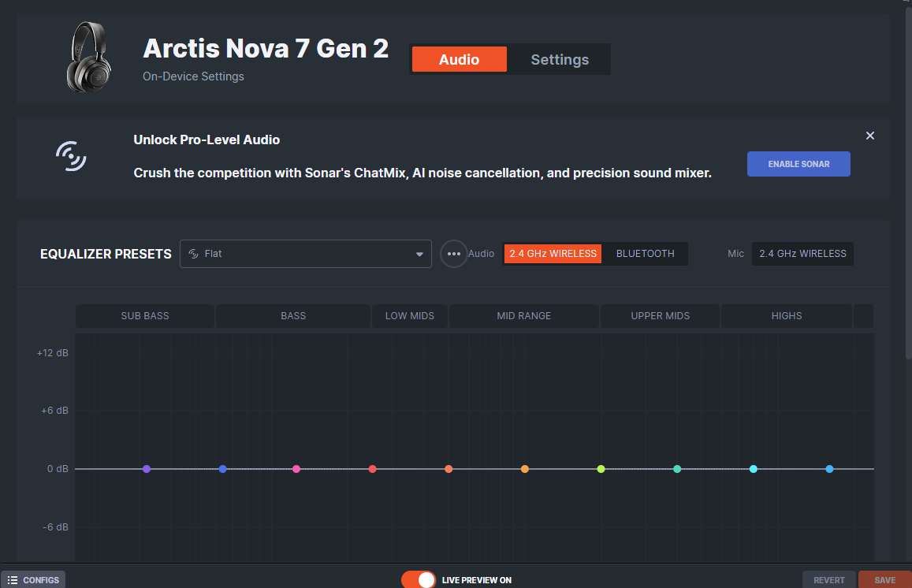Viewport: 912px width, 588px height.
Task: Click the purple EQ band point
Action: (x=147, y=469)
